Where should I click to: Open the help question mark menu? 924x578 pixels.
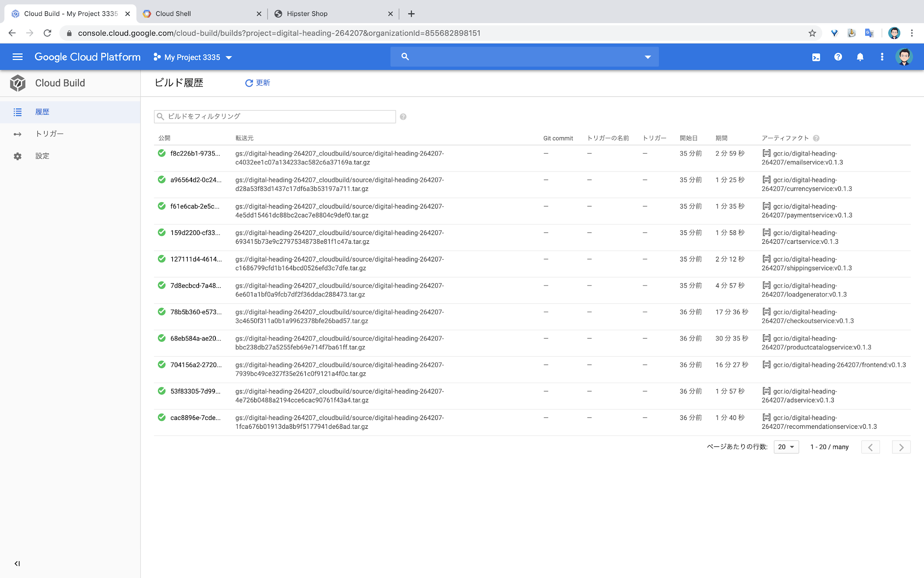[838, 57]
